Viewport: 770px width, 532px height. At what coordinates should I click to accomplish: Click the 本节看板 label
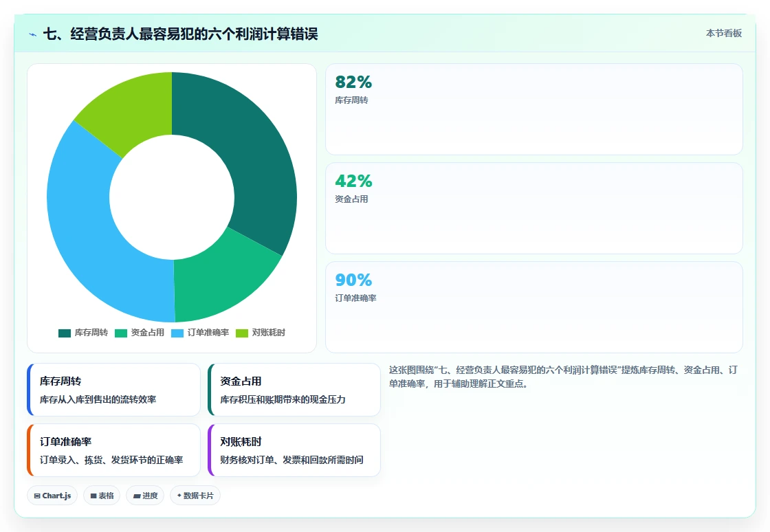pos(724,34)
